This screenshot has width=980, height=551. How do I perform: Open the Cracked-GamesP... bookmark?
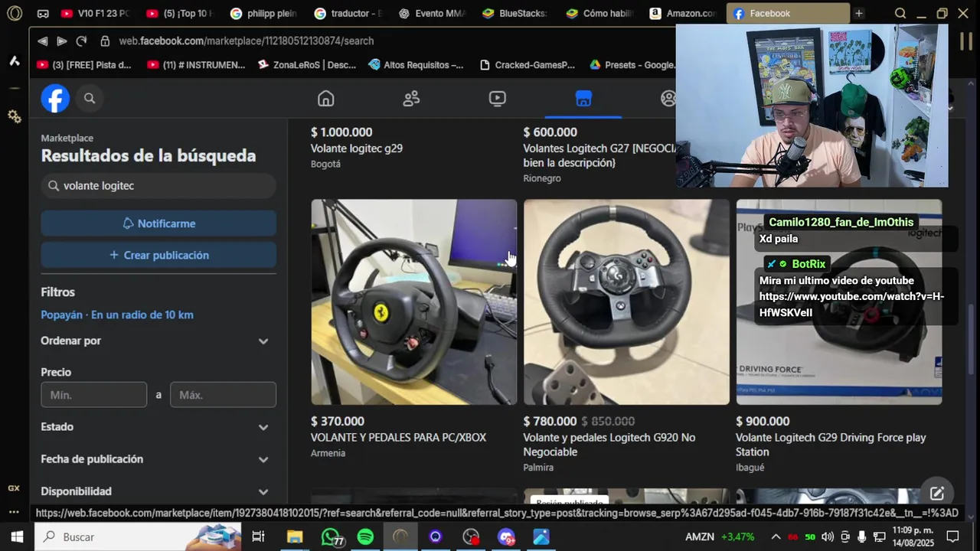pyautogui.click(x=527, y=65)
